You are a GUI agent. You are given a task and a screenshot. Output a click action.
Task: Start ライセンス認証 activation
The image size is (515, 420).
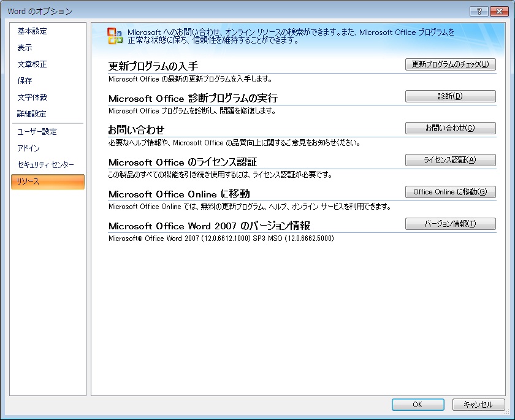(450, 160)
